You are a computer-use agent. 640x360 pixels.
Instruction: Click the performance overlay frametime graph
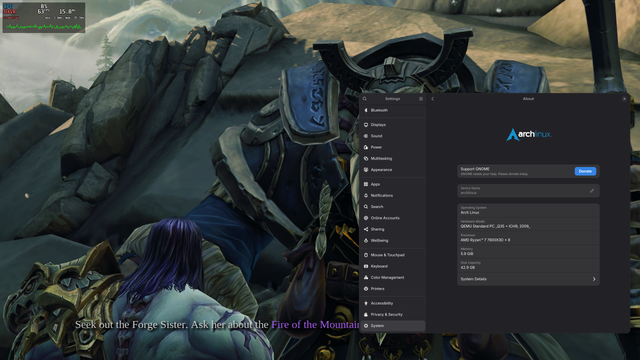coord(44,27)
